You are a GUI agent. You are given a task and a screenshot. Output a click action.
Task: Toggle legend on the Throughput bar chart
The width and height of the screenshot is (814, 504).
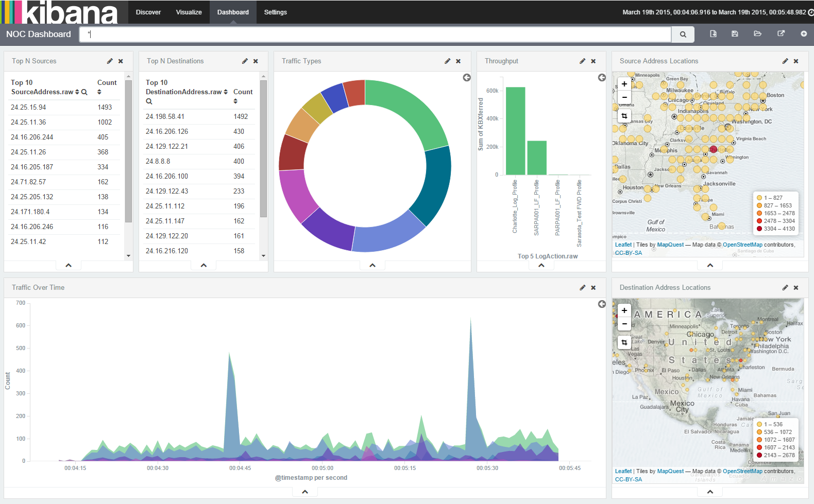tap(602, 78)
